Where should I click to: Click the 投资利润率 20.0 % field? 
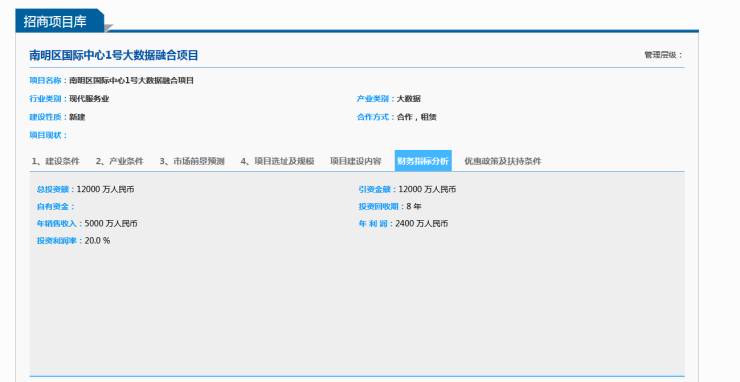click(74, 240)
